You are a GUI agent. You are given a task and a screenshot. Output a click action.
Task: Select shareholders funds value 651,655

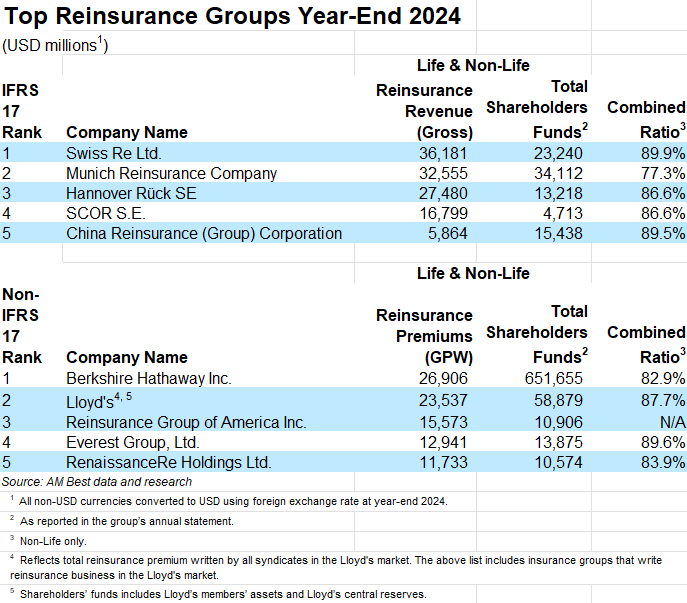[x=554, y=379]
